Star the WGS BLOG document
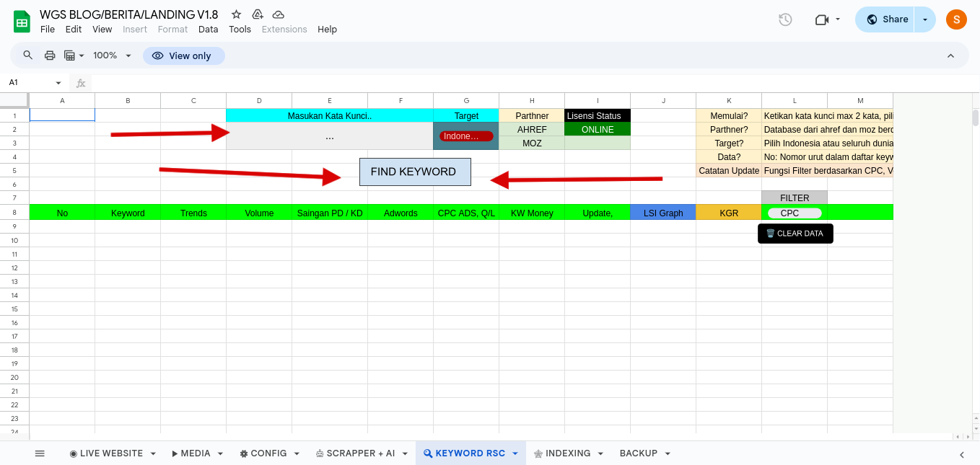The image size is (980, 465). pyautogui.click(x=236, y=14)
